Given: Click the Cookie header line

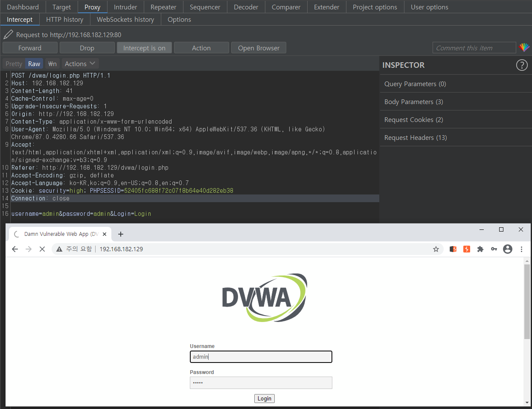Looking at the screenshot, I should pyautogui.click(x=122, y=191).
